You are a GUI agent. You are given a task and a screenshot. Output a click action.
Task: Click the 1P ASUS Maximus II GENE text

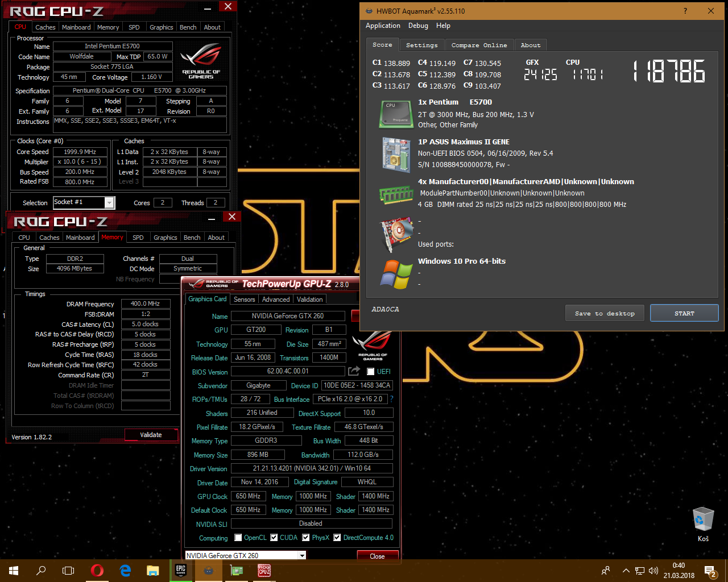click(x=464, y=142)
